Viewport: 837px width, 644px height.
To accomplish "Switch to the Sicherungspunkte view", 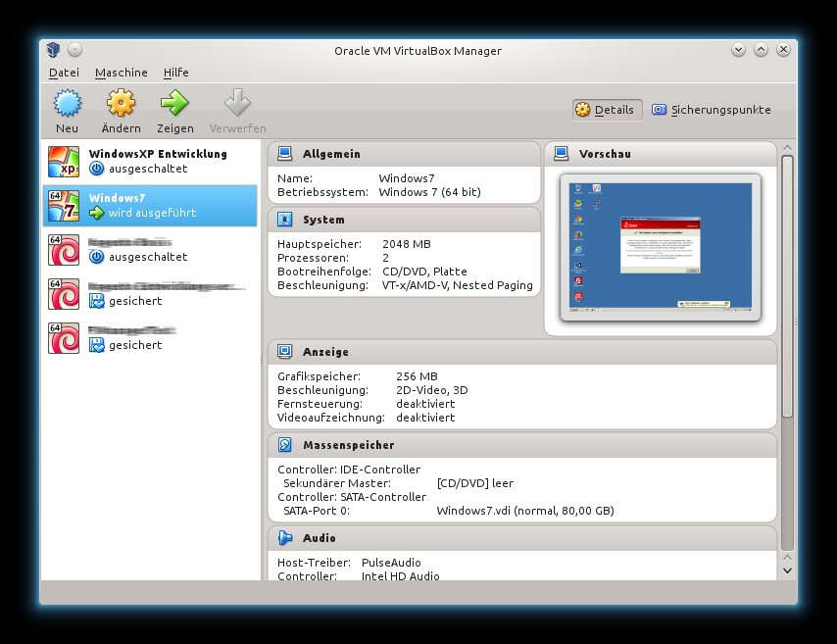I will (712, 110).
